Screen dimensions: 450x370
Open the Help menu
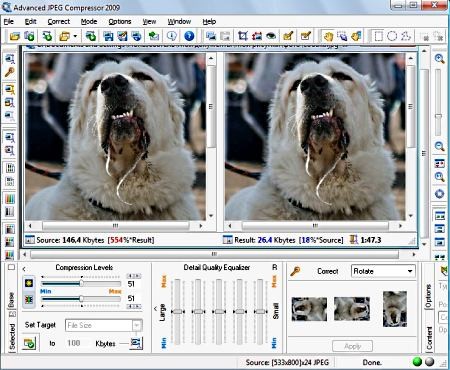tap(209, 22)
